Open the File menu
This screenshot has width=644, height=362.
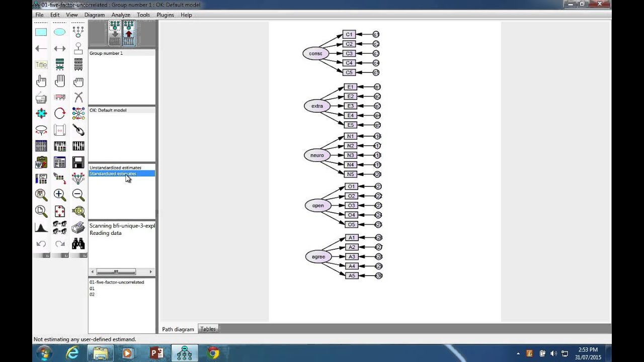tap(39, 15)
